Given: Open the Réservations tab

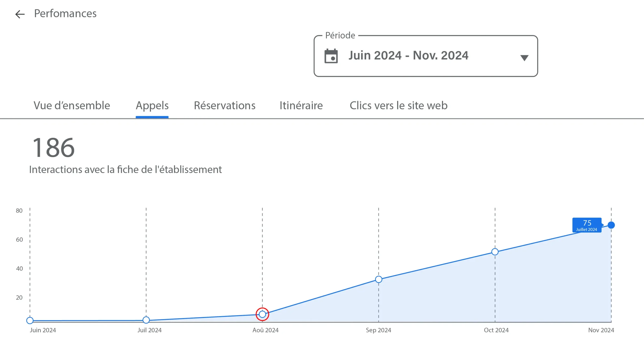Looking at the screenshot, I should point(225,106).
